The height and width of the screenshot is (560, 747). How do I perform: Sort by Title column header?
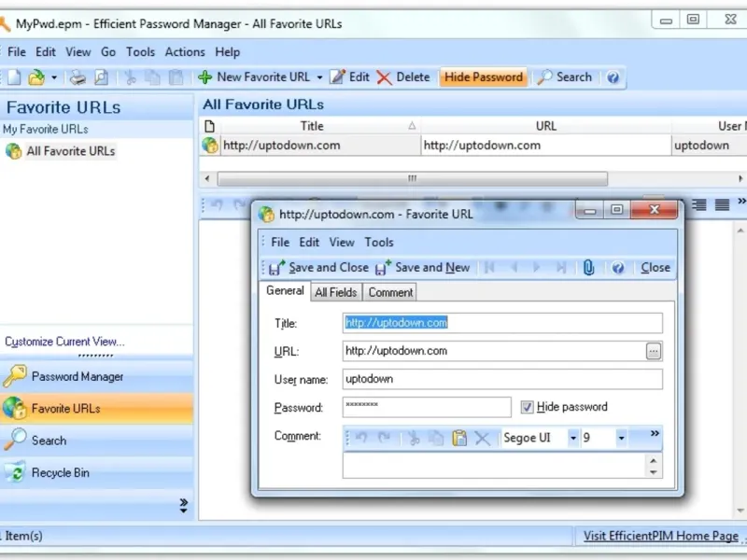(x=319, y=126)
